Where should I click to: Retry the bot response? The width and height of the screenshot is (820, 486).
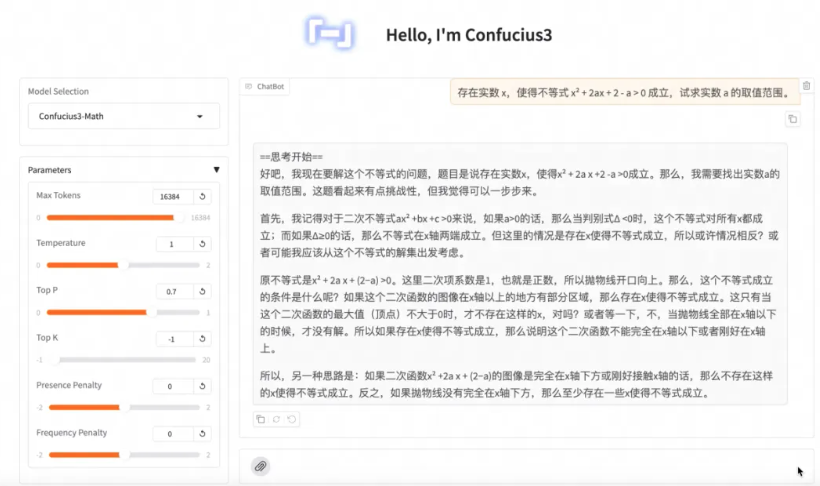(276, 419)
